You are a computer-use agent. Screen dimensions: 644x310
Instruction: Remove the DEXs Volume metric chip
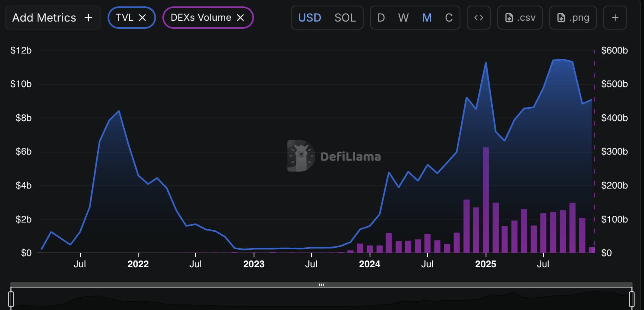tap(240, 18)
